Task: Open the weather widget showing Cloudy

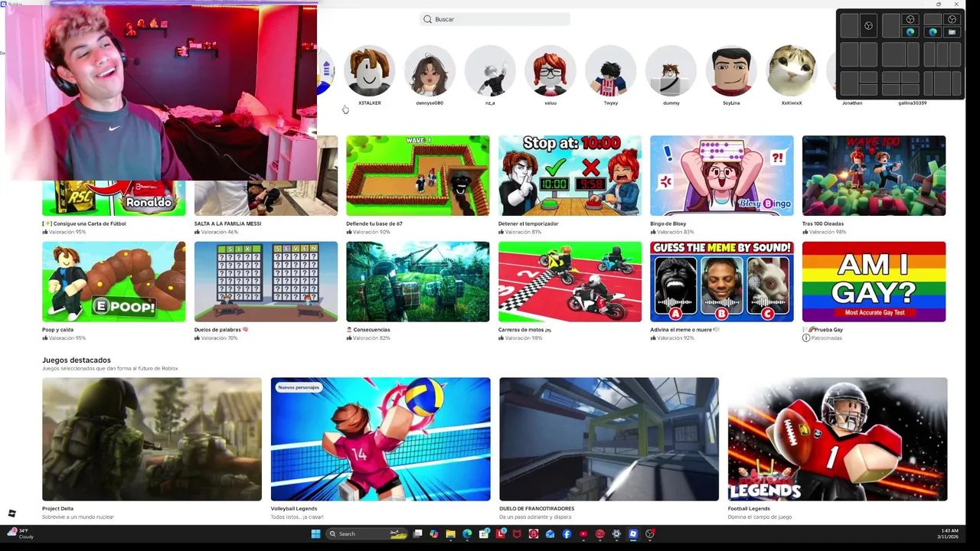Action: [21, 533]
